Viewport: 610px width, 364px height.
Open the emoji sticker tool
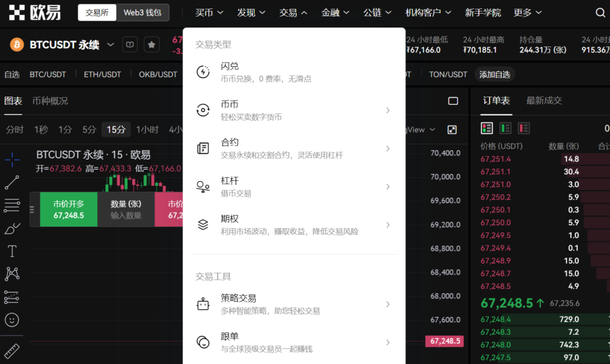click(x=12, y=320)
